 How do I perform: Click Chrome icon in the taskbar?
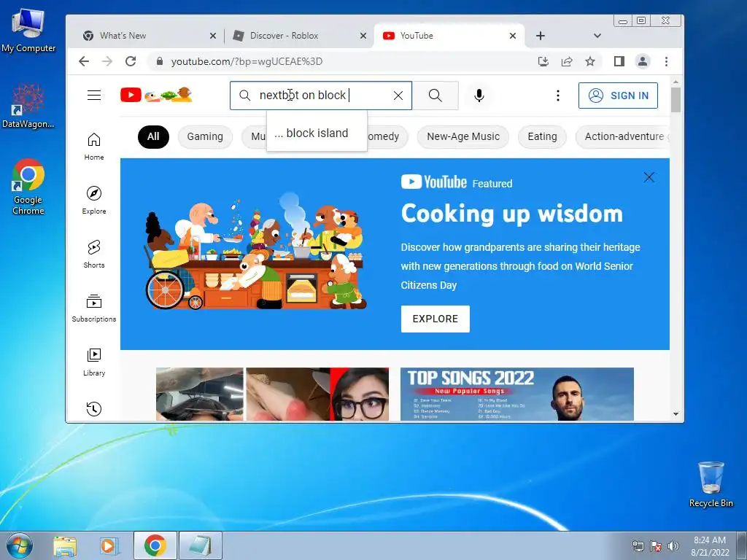155,545
